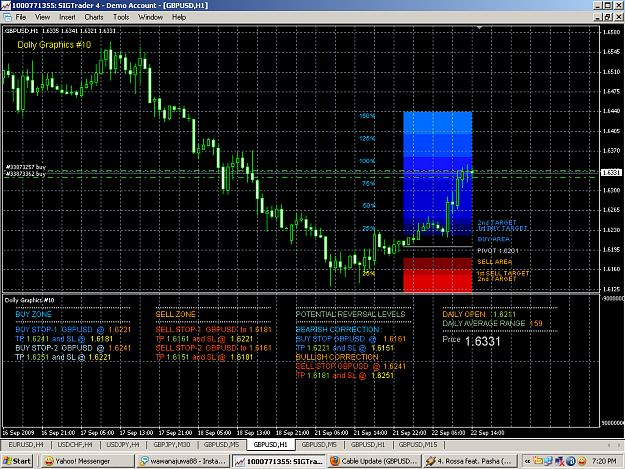Click the yellow smiley tray icon

582,461
